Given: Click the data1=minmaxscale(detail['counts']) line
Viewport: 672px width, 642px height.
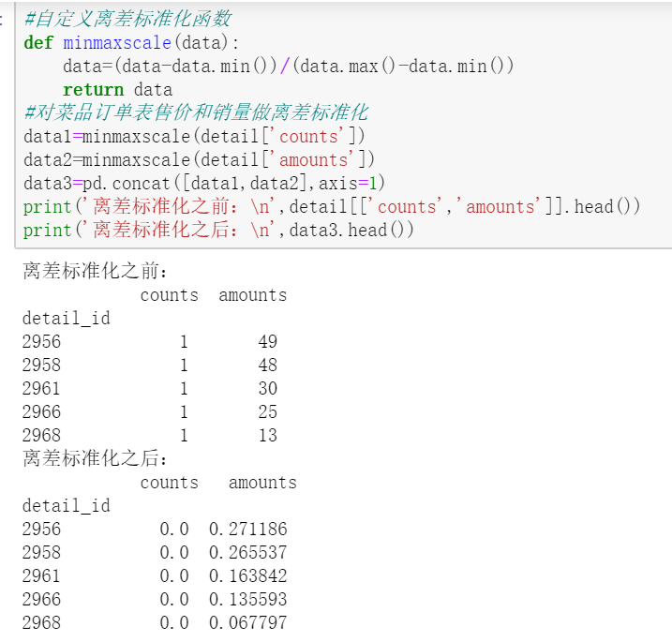Looking at the screenshot, I should coord(194,136).
